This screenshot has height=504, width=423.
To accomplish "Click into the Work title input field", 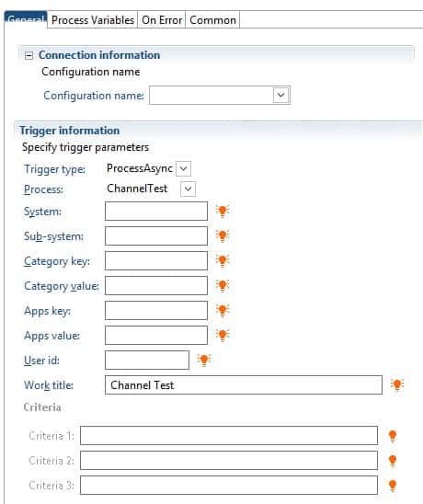I will point(244,384).
